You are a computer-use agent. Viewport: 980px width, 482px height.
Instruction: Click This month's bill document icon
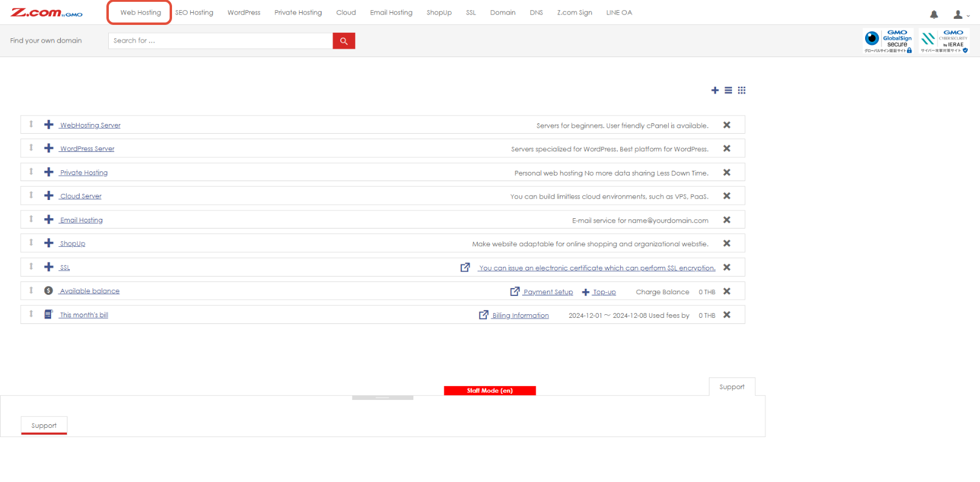[x=49, y=314]
